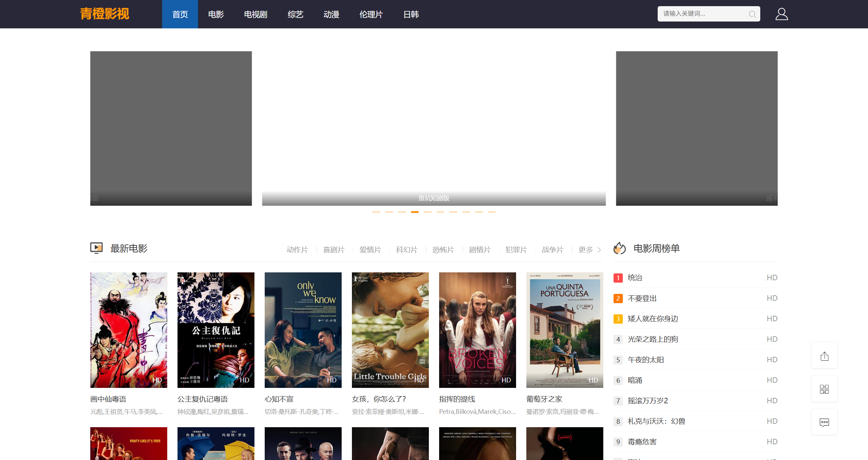Viewport: 868px width, 460px height.
Task: Show next slide via right carousel panel
Action: pyautogui.click(x=697, y=128)
